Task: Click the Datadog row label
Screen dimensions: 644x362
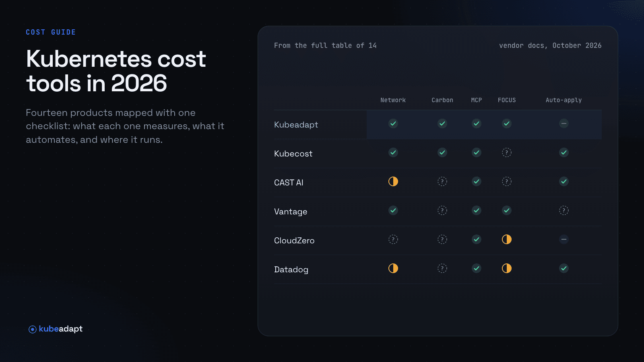Action: [x=291, y=269]
